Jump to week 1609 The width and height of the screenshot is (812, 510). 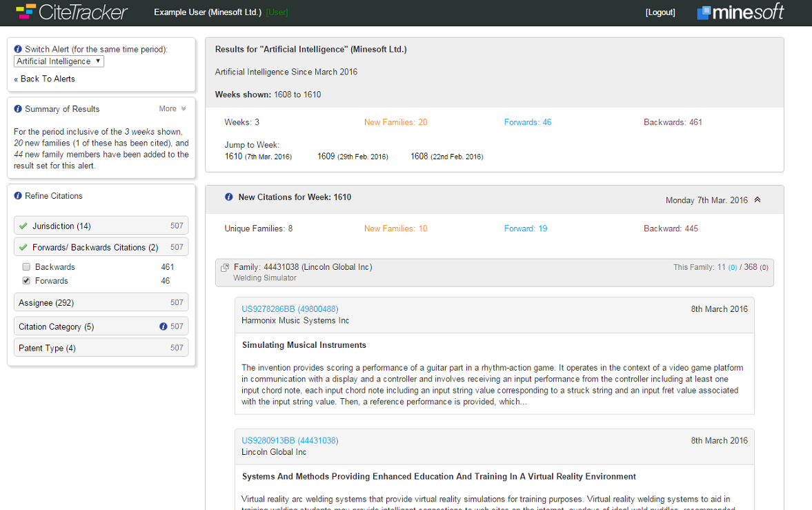tap(353, 157)
